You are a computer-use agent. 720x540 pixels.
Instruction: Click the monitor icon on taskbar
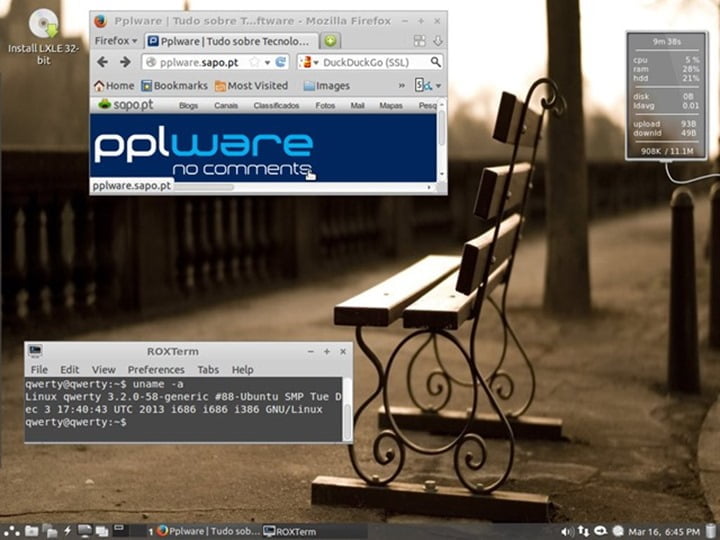84,531
